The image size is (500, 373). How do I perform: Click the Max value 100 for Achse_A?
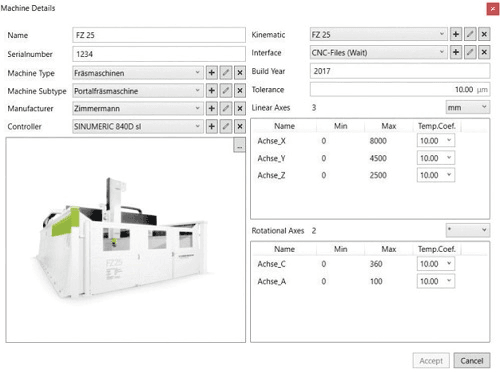[376, 282]
